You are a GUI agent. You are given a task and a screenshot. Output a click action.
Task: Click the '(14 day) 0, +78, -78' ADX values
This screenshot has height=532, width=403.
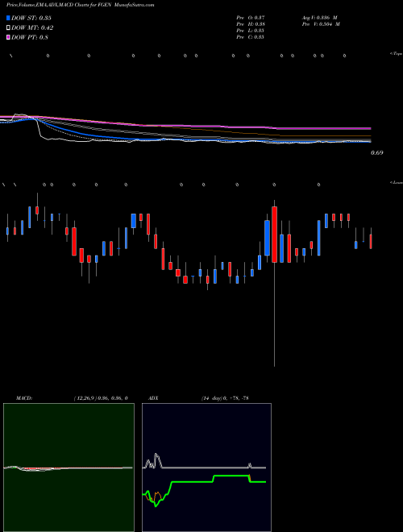(225, 398)
